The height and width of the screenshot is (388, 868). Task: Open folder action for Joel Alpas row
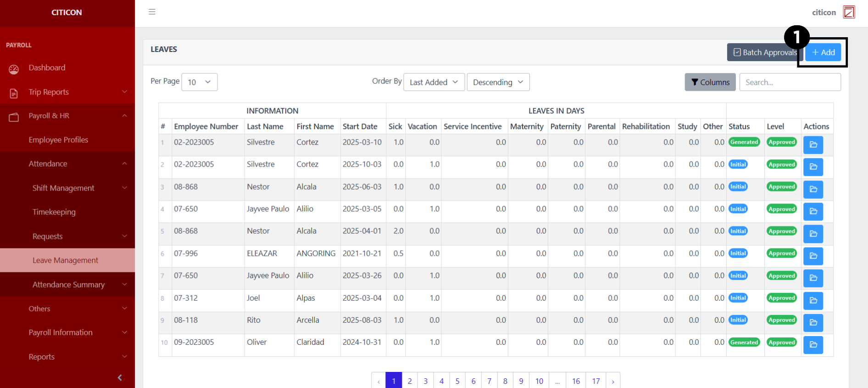813,300
